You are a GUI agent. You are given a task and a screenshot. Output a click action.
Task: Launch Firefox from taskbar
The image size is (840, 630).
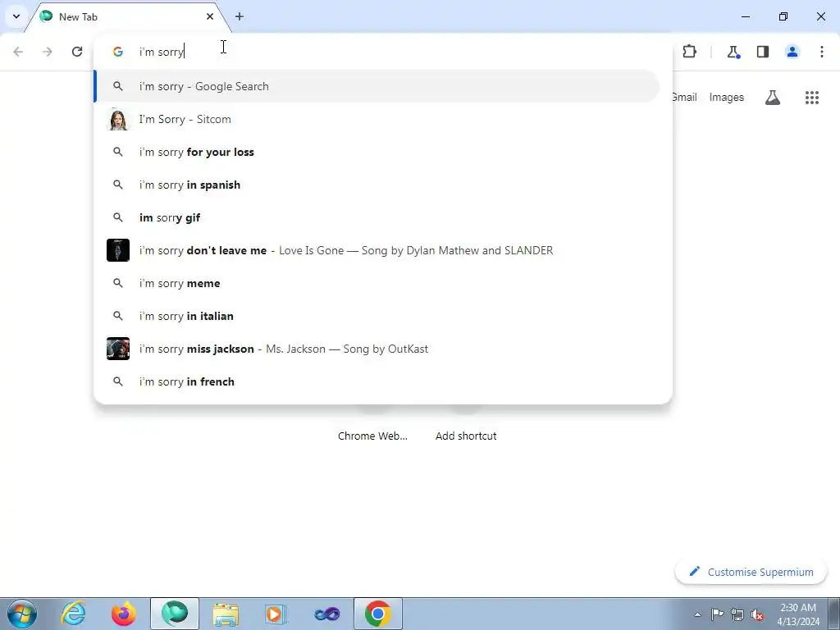(124, 614)
